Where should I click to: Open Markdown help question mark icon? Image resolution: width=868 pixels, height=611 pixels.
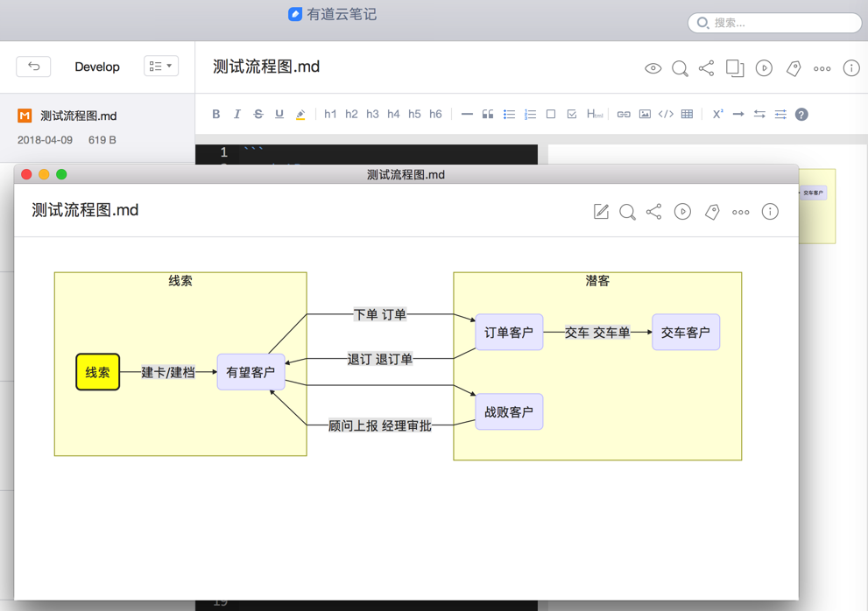801,115
